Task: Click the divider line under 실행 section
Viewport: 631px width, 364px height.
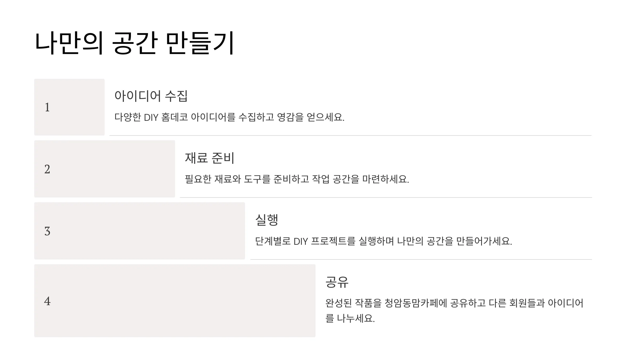Action: 421,259
